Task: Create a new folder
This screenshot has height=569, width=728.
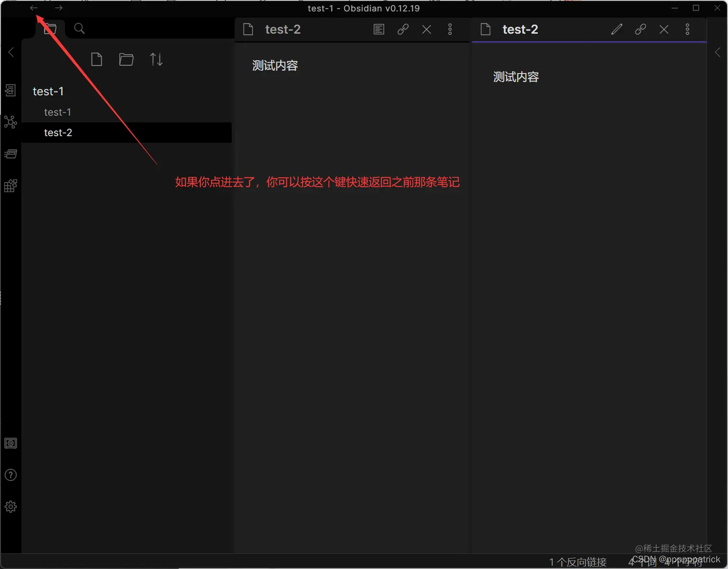Action: (x=126, y=59)
